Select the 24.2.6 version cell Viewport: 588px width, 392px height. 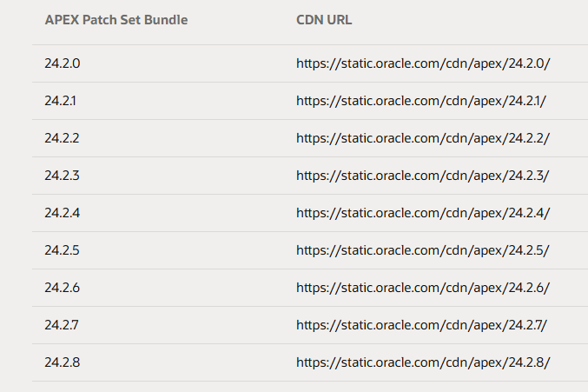point(63,288)
